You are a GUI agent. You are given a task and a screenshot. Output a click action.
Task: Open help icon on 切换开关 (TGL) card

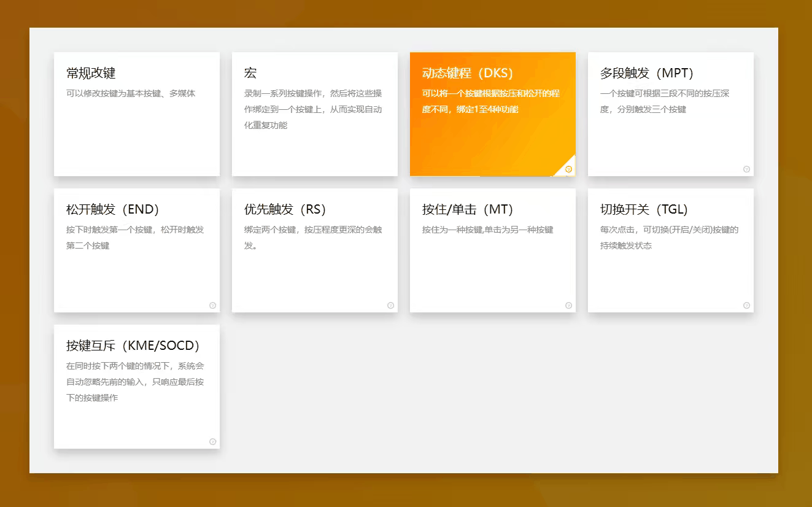click(746, 306)
